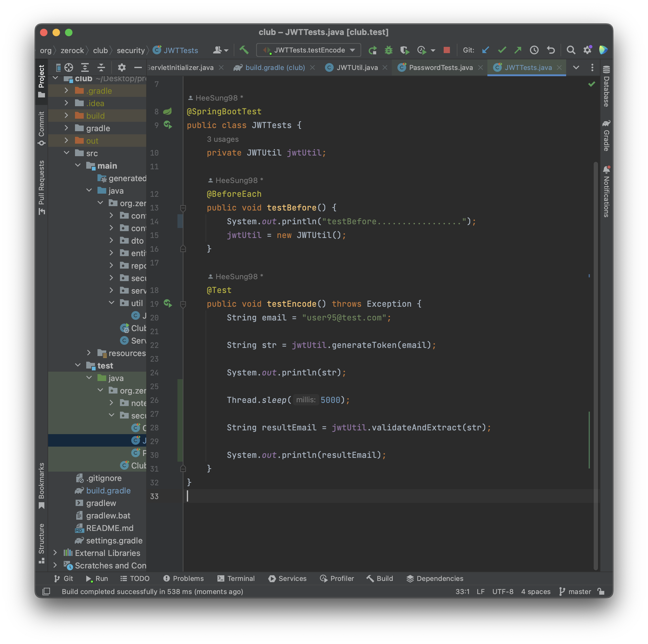This screenshot has height=644, width=648.
Task: Toggle the Commit tool window
Action: click(x=42, y=129)
